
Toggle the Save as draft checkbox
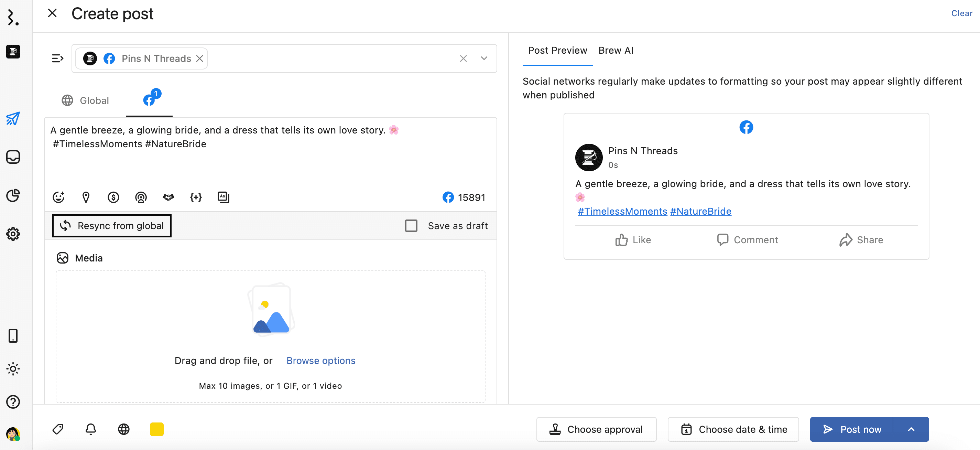[x=411, y=226]
